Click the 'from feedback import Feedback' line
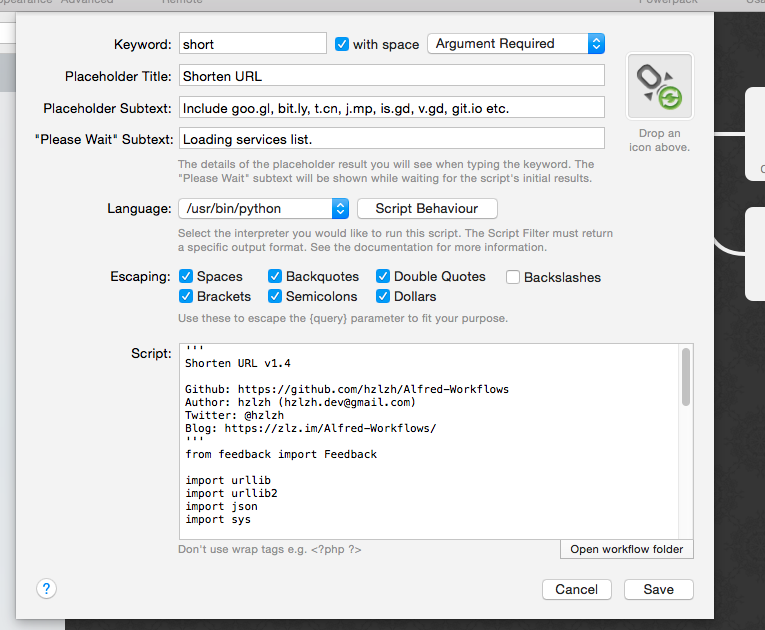This screenshot has width=765, height=630. coord(281,454)
